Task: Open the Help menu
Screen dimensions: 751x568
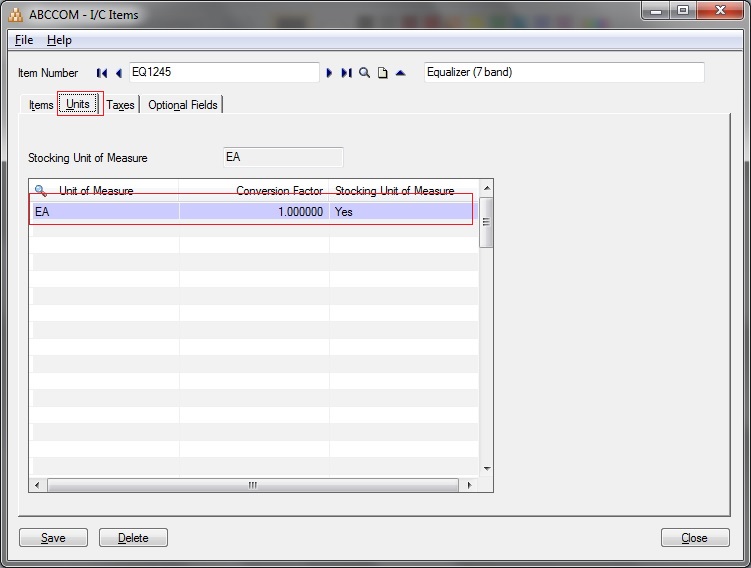Action: coord(59,40)
